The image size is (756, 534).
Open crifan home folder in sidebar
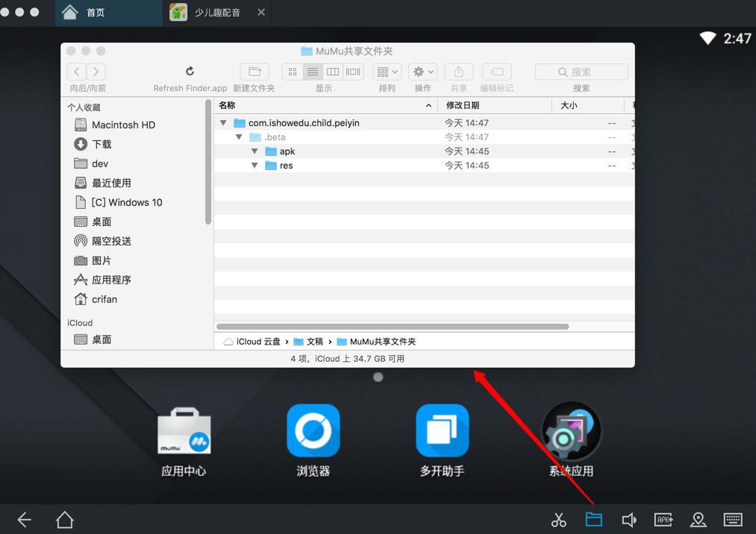coord(104,299)
